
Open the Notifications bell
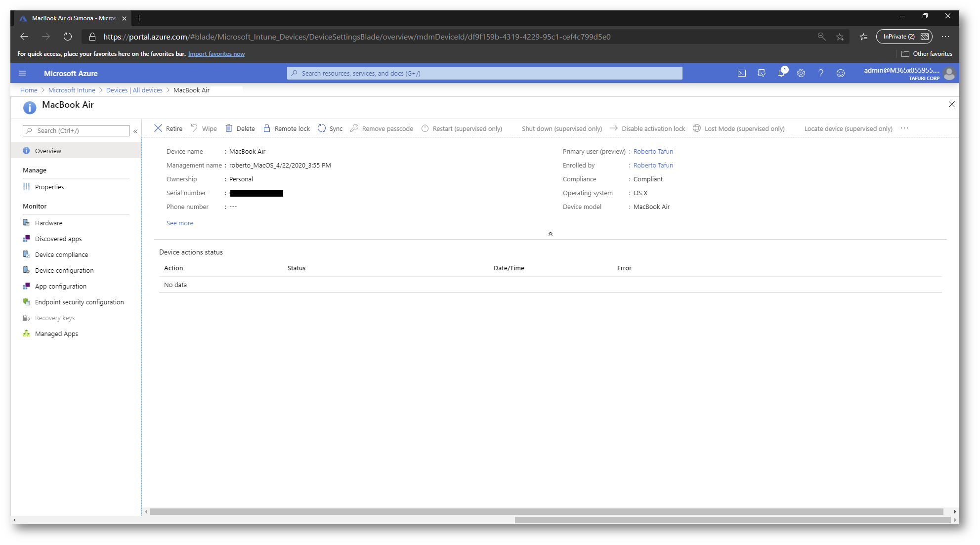[x=781, y=73]
